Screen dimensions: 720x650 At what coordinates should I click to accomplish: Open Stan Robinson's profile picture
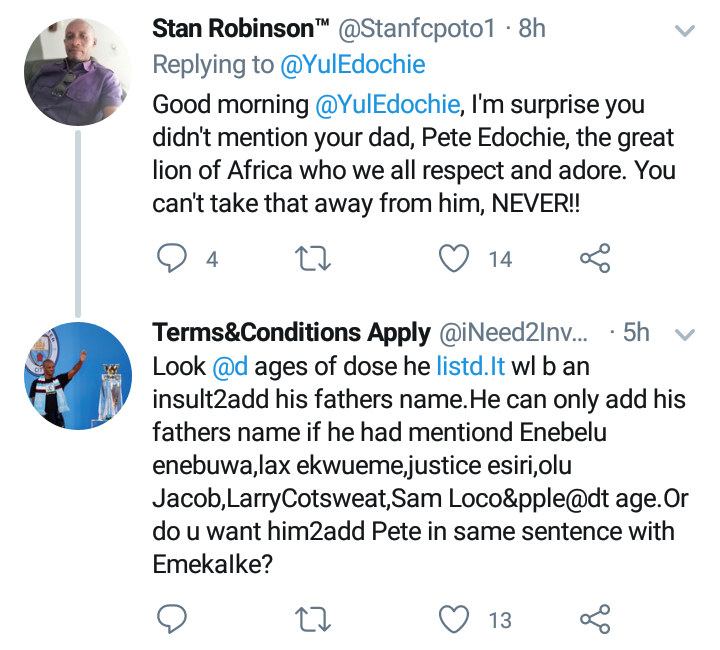(77, 71)
